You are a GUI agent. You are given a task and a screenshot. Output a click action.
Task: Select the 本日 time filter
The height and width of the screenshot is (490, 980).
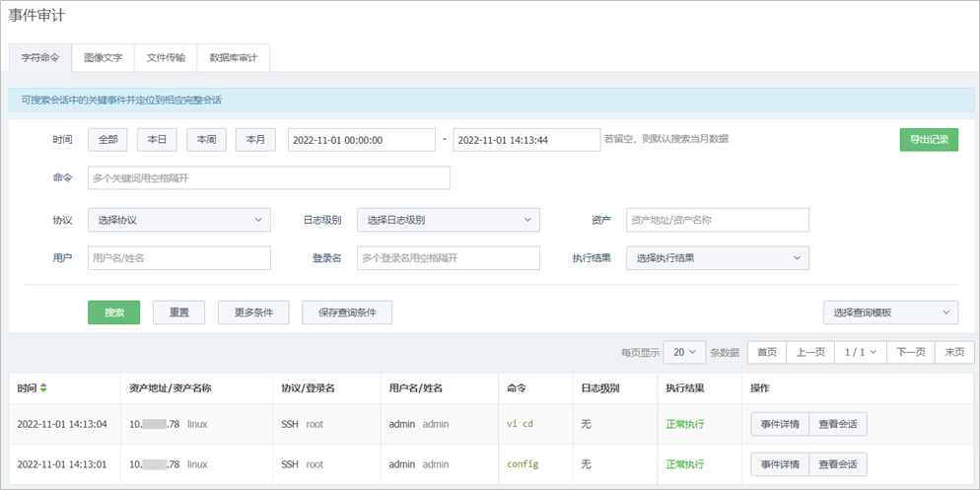157,140
